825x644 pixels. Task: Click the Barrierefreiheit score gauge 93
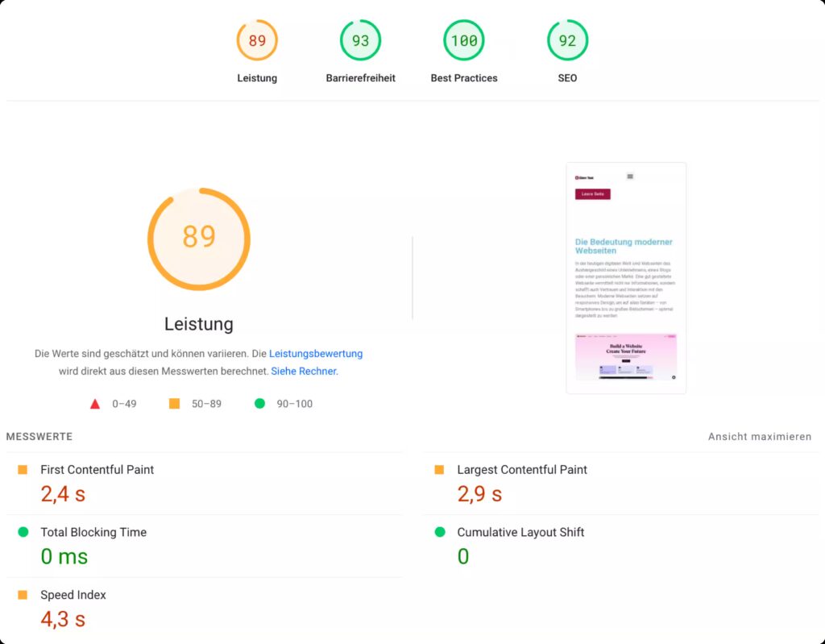[360, 40]
